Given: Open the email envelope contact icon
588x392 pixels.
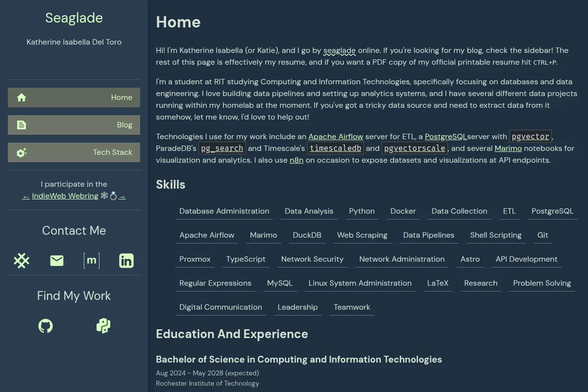Looking at the screenshot, I should [57, 261].
